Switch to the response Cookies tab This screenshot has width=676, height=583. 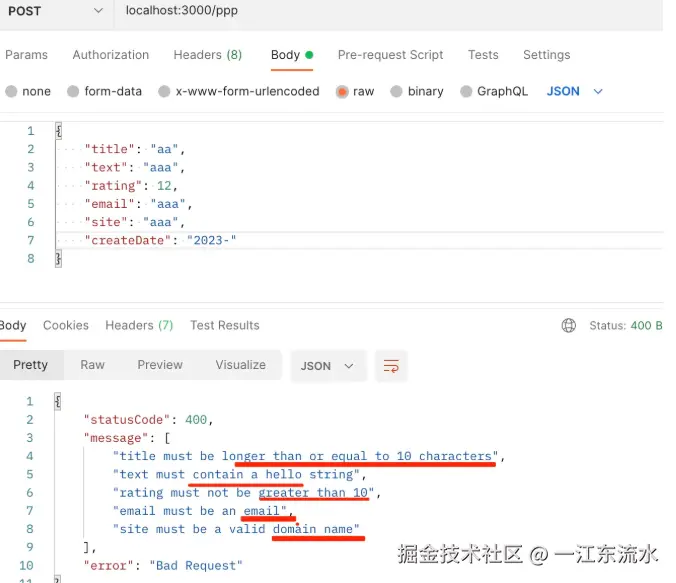point(66,326)
